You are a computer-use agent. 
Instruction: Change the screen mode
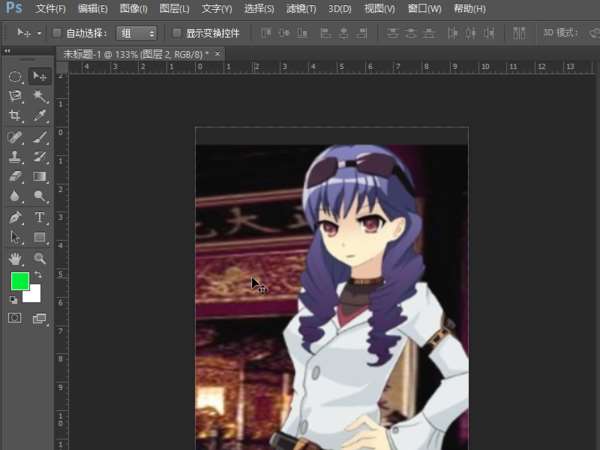click(39, 318)
